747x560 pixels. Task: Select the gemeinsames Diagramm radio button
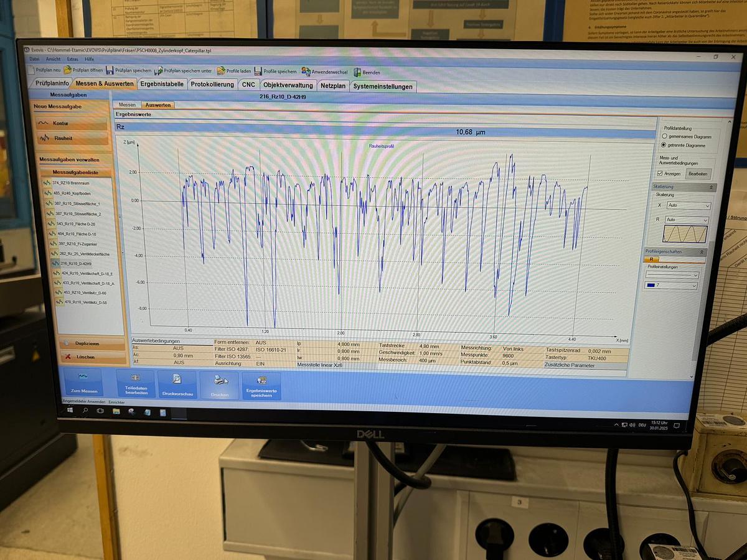[664, 136]
